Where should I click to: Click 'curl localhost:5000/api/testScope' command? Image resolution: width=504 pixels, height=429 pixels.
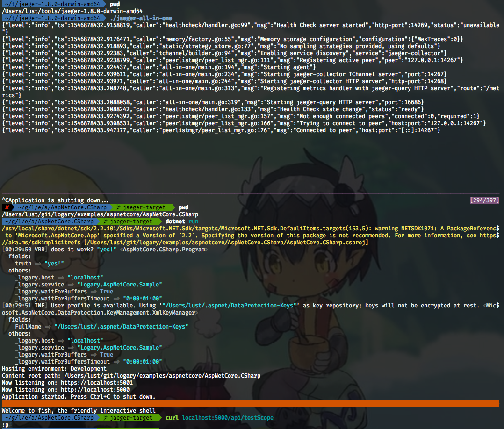click(220, 418)
